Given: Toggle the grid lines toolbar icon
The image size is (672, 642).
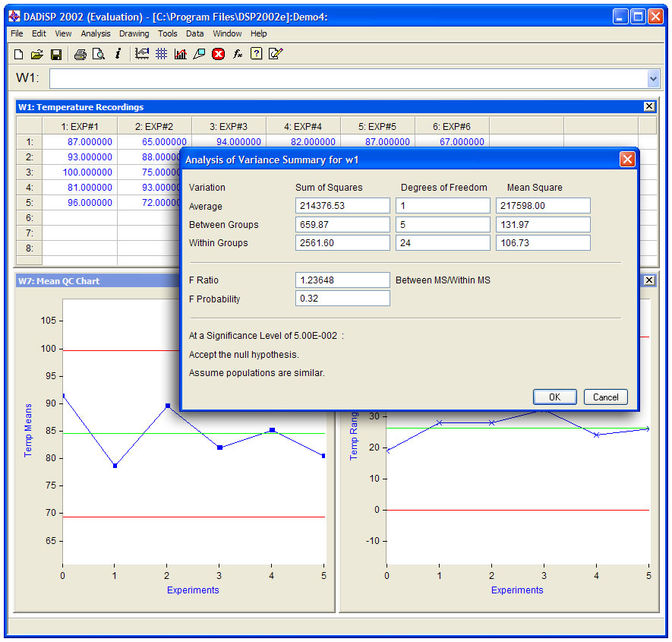Looking at the screenshot, I should point(161,54).
